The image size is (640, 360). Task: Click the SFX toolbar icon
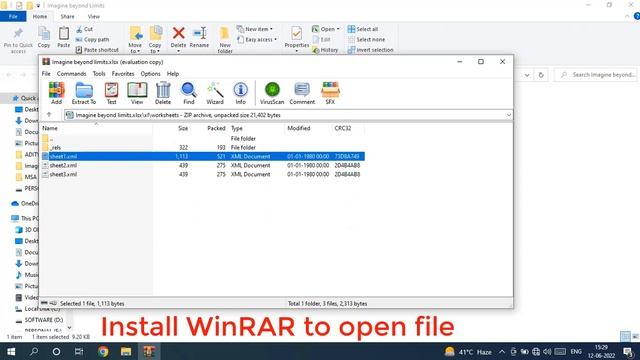click(330, 93)
